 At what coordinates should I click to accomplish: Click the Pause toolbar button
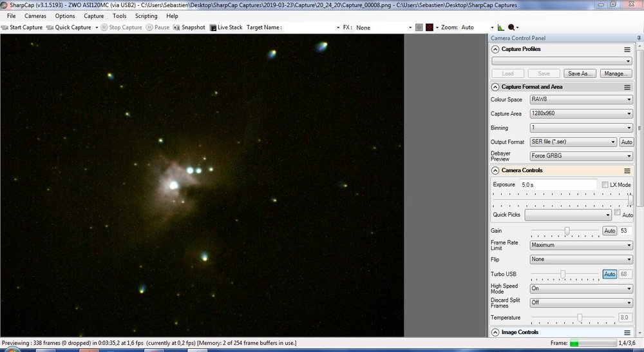pyautogui.click(x=158, y=27)
